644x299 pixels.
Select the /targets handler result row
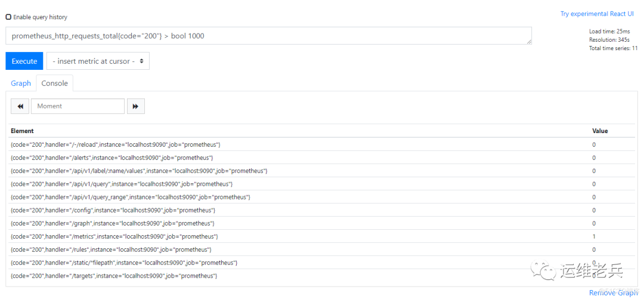click(x=321, y=276)
